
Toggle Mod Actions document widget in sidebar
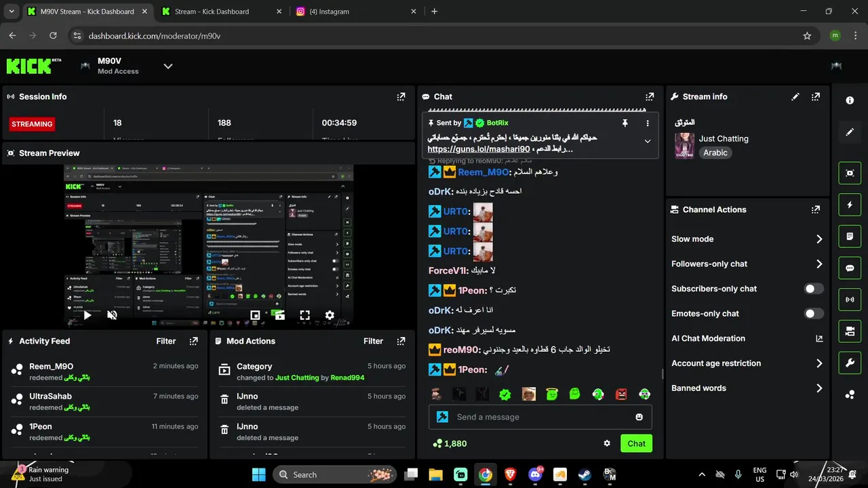pos(850,237)
